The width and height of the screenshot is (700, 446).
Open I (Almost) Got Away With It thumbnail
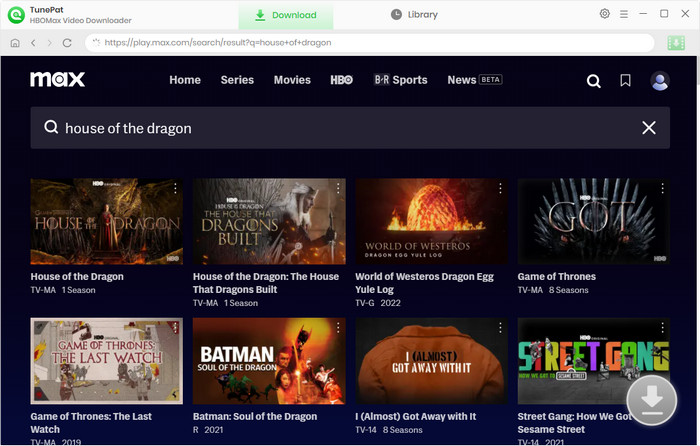tap(431, 361)
